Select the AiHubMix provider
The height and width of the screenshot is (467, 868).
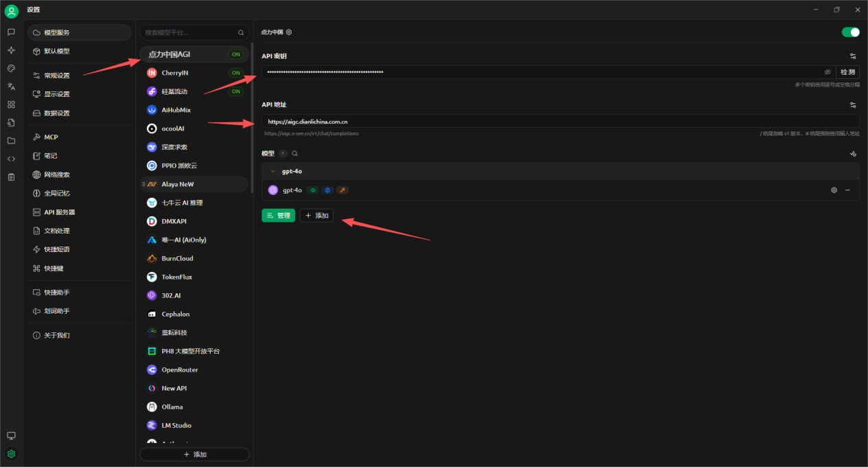(194, 110)
